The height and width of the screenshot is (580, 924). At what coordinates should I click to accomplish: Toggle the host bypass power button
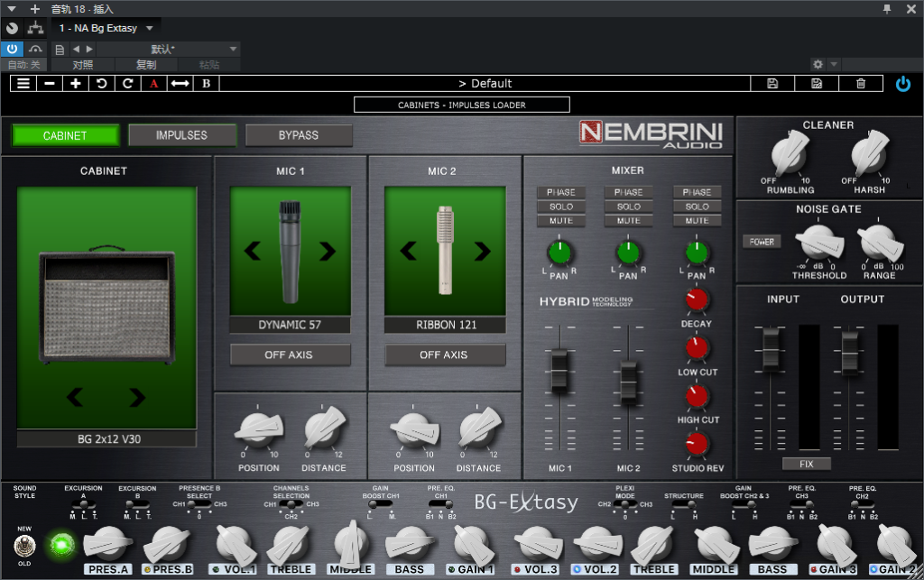[x=12, y=49]
